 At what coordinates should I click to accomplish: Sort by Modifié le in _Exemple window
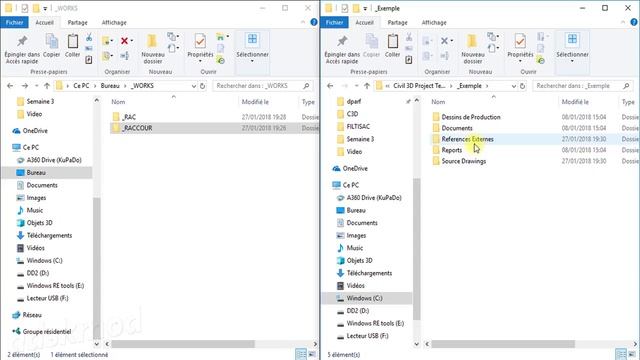(x=575, y=102)
